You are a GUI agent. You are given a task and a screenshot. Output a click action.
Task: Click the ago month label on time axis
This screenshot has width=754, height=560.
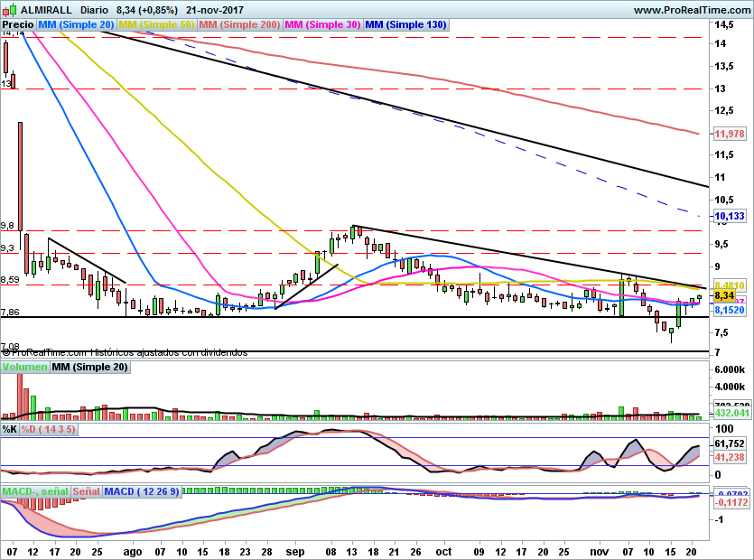[132, 552]
